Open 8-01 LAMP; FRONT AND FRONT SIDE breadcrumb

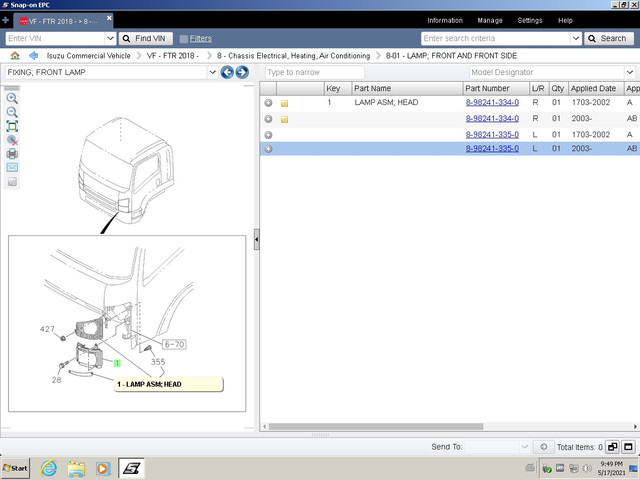(x=451, y=56)
